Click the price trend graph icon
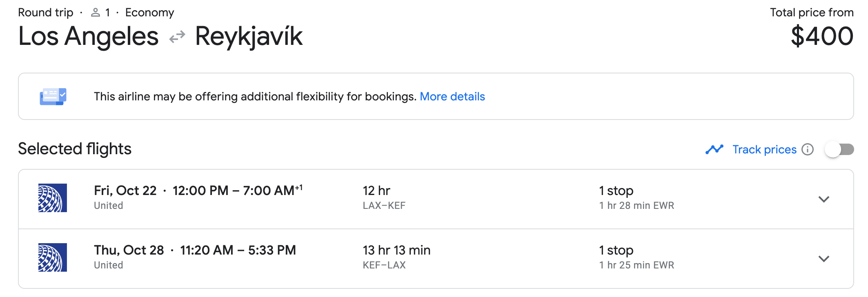This screenshot has width=868, height=297. tap(714, 150)
